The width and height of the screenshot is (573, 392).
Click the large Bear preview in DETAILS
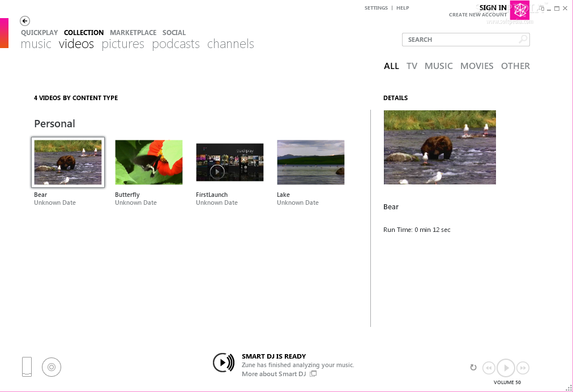tap(439, 147)
